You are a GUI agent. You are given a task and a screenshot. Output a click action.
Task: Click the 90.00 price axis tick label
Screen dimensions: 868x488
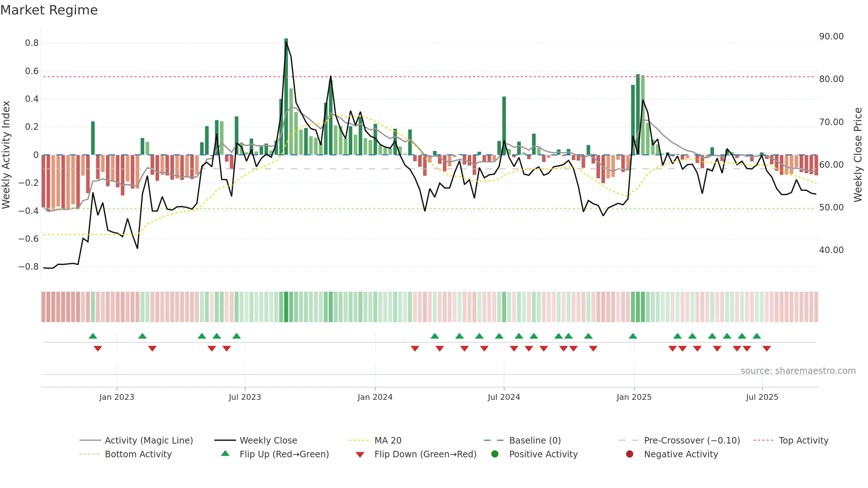tap(831, 37)
